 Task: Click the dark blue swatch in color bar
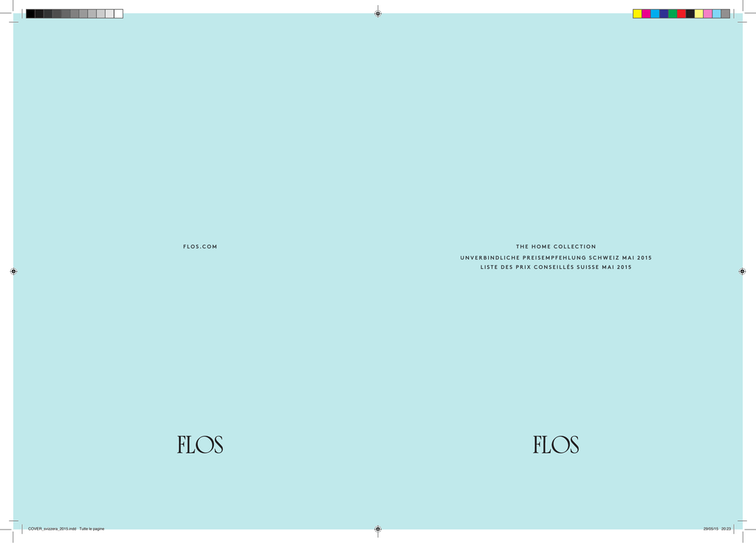[x=664, y=14]
